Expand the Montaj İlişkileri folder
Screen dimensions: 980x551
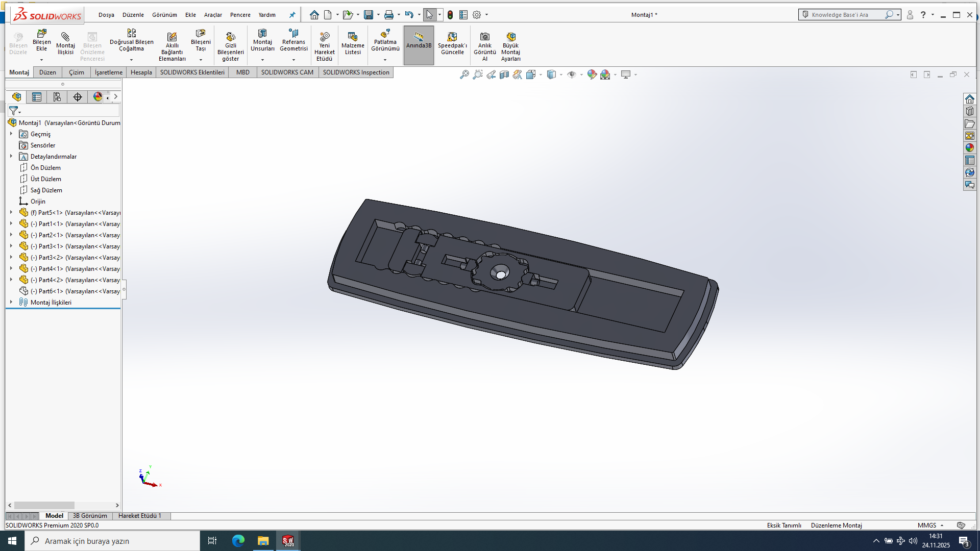click(x=11, y=302)
